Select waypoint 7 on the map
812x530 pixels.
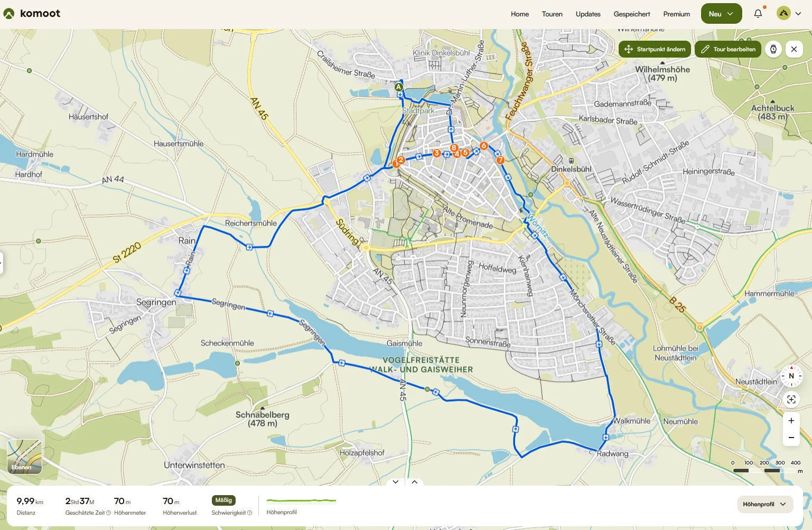tap(500, 160)
